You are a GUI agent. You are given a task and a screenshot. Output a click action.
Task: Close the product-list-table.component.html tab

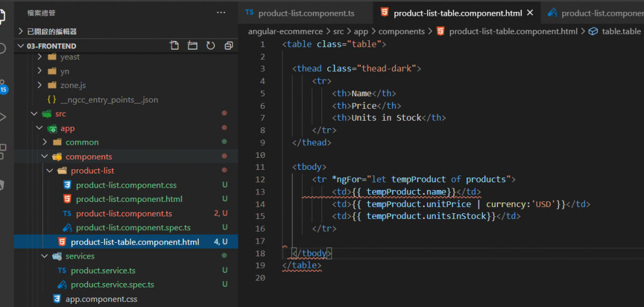click(x=530, y=13)
